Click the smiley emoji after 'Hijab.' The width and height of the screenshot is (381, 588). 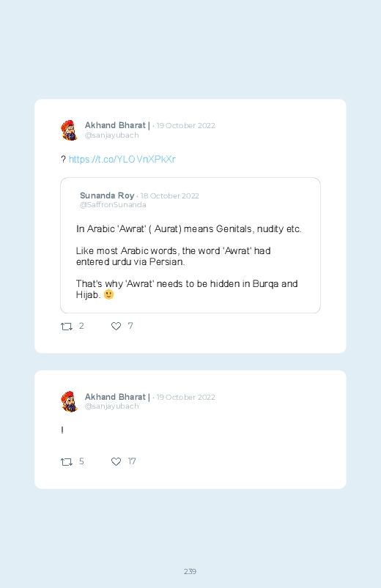(x=109, y=295)
